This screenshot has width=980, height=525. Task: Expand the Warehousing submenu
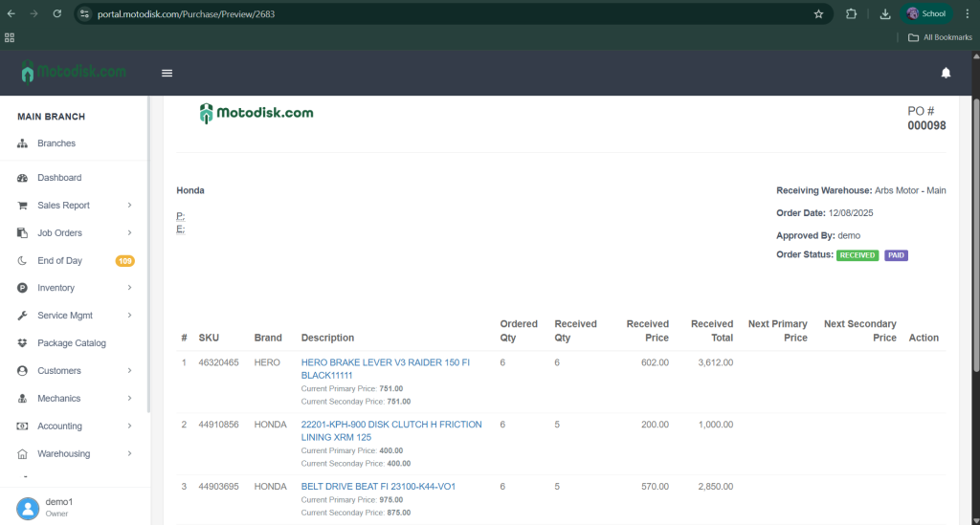128,453
